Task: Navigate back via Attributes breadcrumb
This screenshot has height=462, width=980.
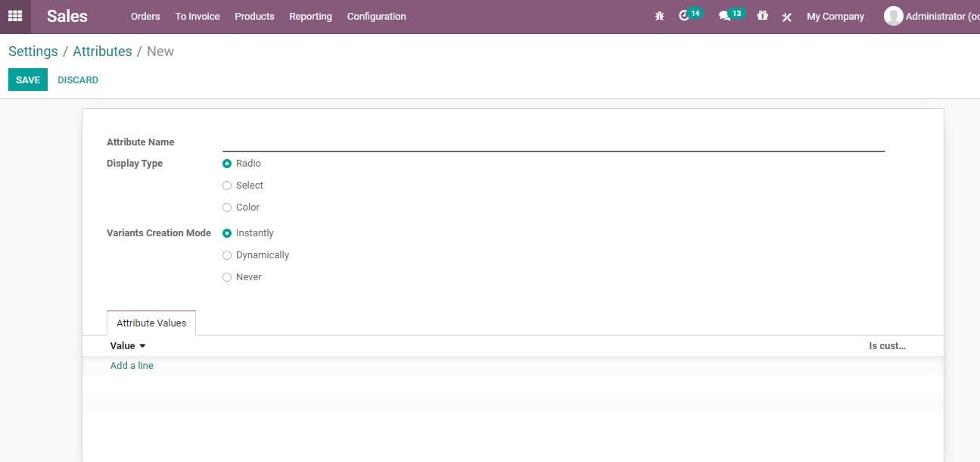Action: [x=102, y=51]
